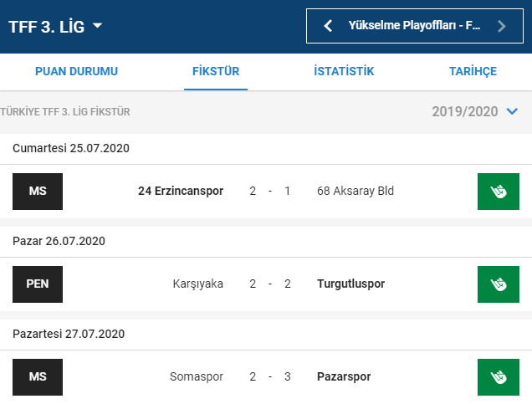Screen dimensions: 532x404
Task: Select the Fikstür tab
Action: [x=216, y=71]
